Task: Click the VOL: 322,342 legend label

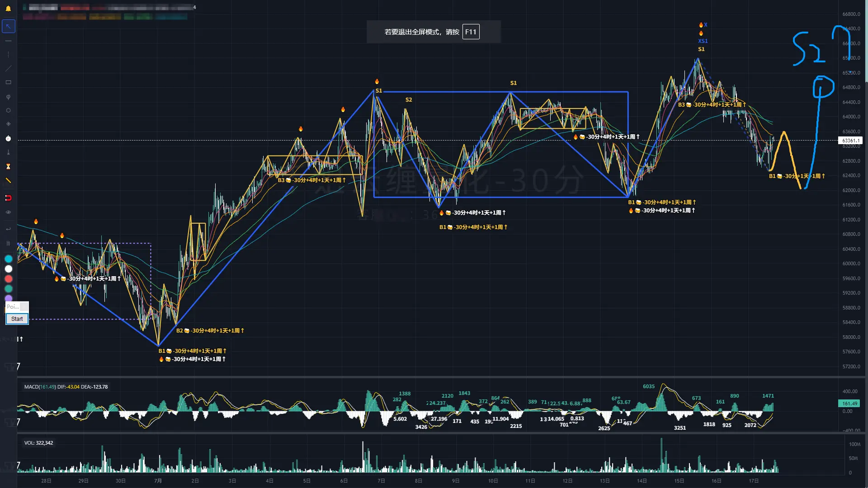Action: (38, 443)
